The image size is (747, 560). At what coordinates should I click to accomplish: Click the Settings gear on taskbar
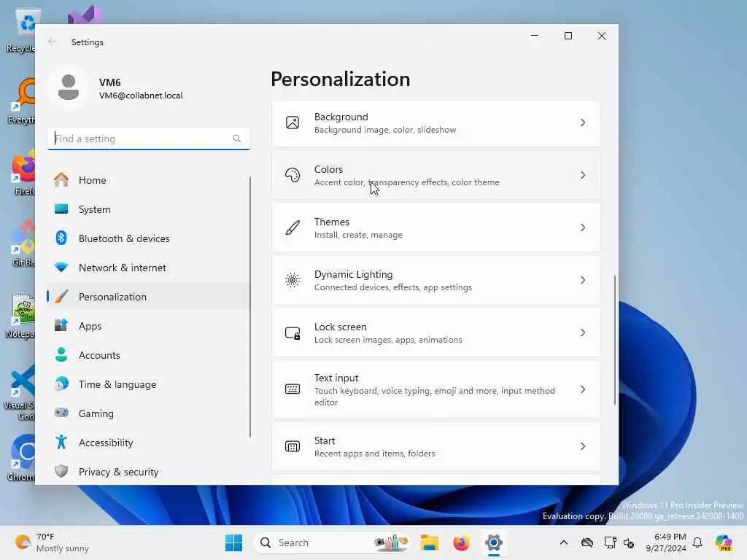tap(494, 542)
